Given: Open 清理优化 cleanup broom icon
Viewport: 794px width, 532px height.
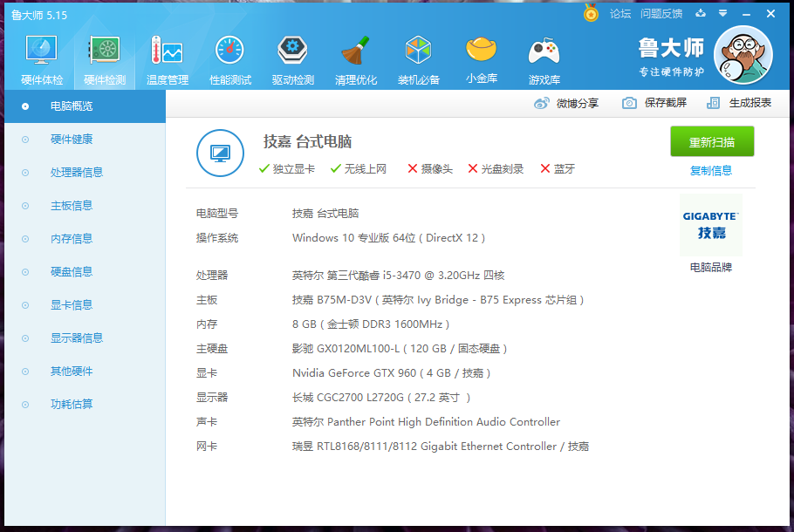Looking at the screenshot, I should (355, 59).
